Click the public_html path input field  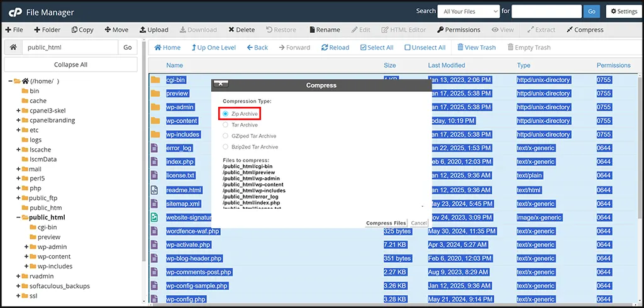point(70,47)
